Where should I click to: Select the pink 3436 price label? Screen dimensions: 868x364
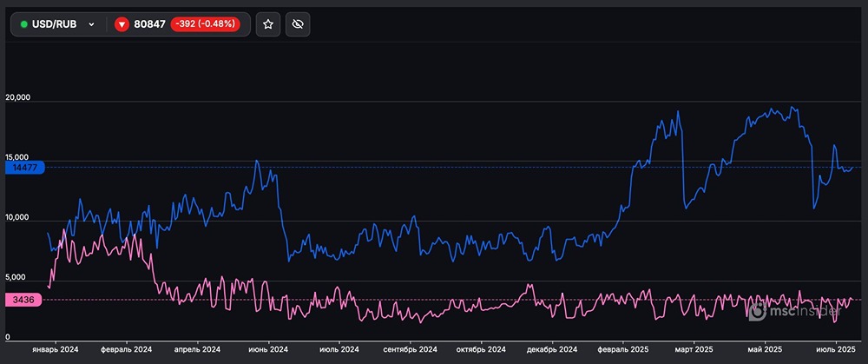point(22,299)
